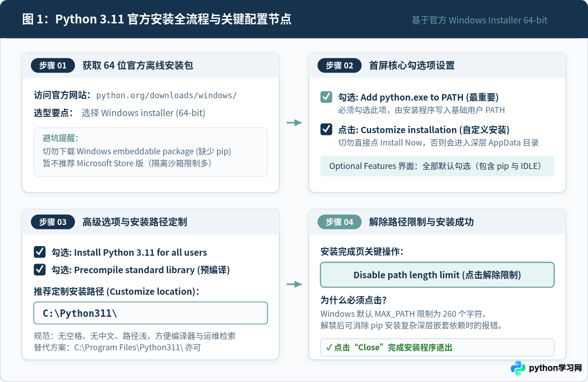Click the subtitle 基于官方 Windows Installer 64-bit
The image size is (588, 382).
click(x=480, y=20)
